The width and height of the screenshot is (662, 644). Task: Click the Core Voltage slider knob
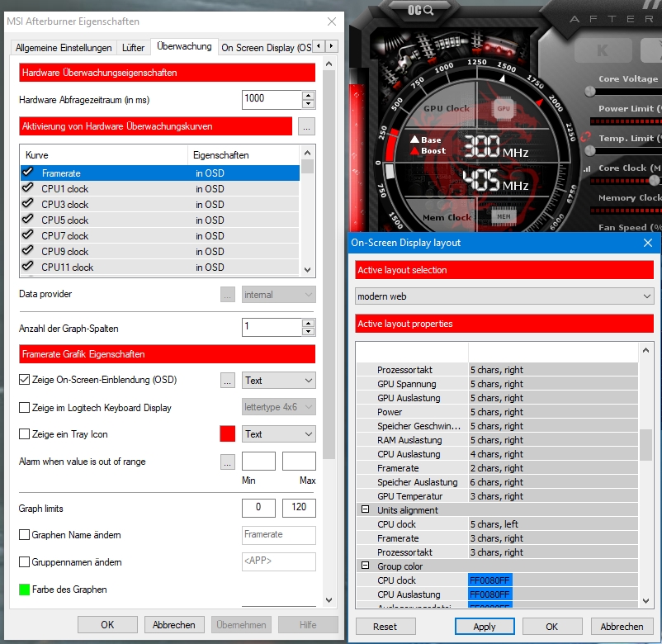coord(590,91)
